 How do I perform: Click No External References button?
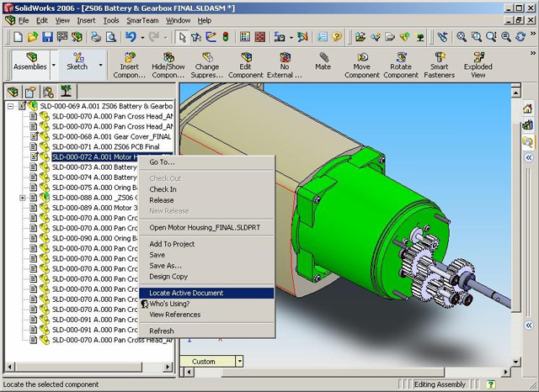pos(285,66)
